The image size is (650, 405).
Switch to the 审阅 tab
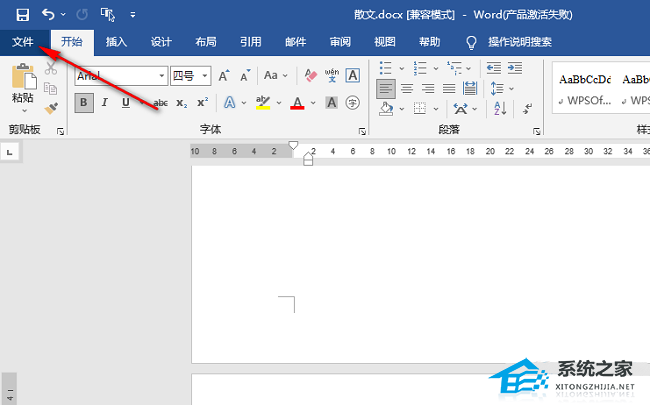340,42
